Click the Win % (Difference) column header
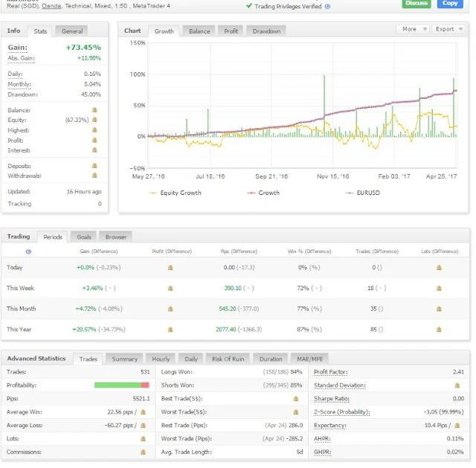Screen dimensions: 476x468 tap(309, 251)
